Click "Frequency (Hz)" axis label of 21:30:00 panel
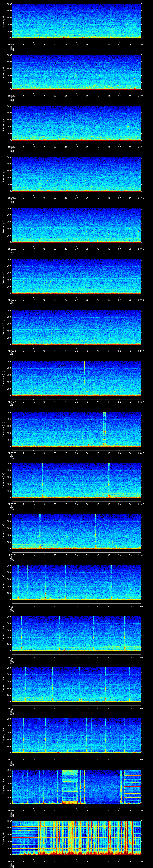153x868 pixels. pyautogui.click(x=3, y=481)
